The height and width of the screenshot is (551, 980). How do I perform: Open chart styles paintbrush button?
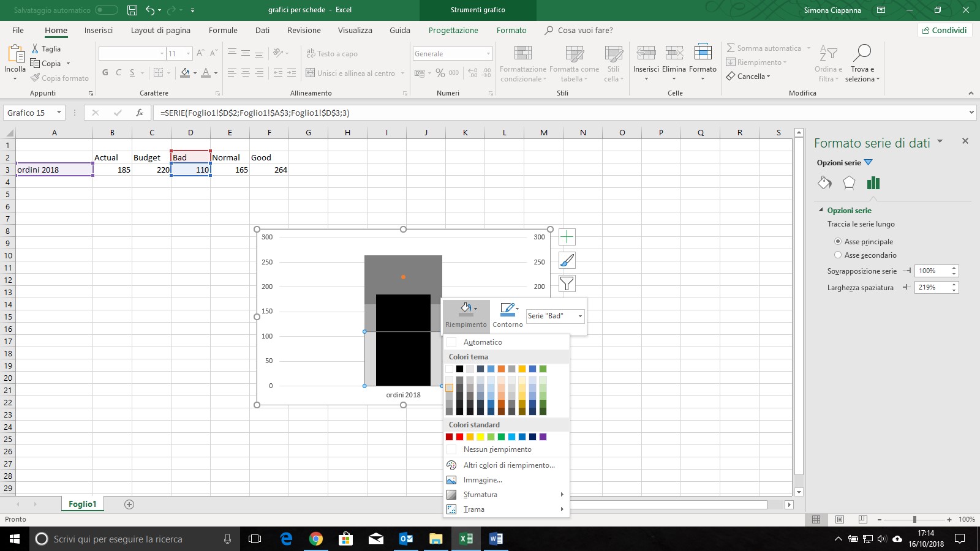point(567,261)
